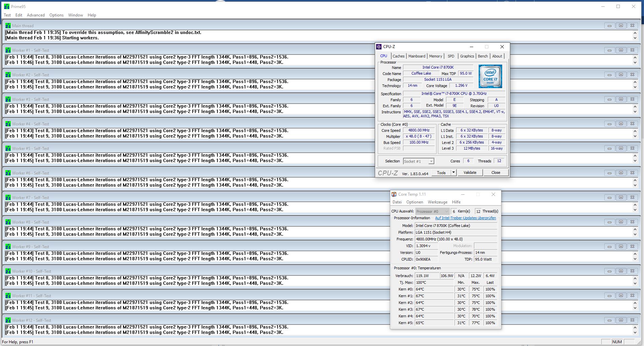The image size is (644, 346).
Task: Switch to the Graphics tab in CPU-Z
Action: 467,56
